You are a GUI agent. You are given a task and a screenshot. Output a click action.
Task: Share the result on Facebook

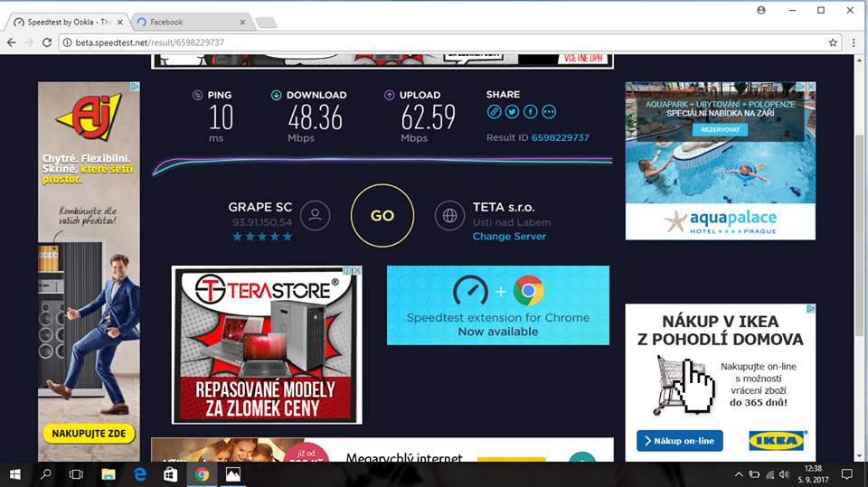tap(531, 112)
